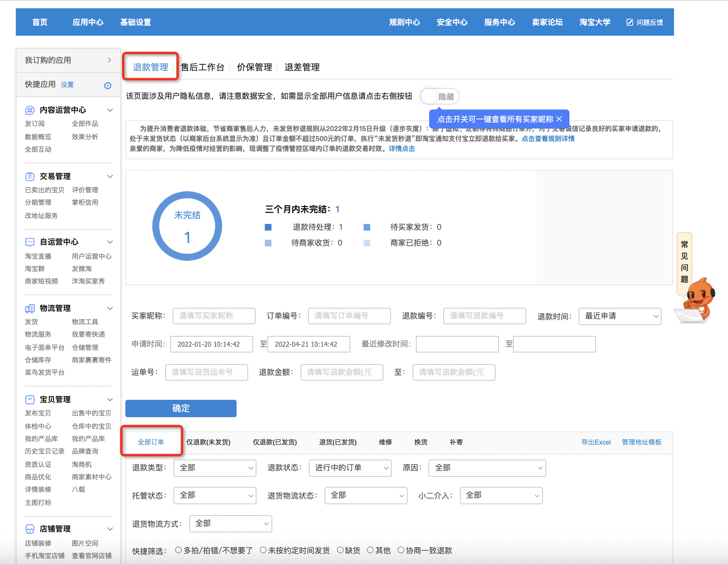Viewport: 728px width, 564px height.
Task: Open 首页 in the top navigation
Action: [40, 22]
